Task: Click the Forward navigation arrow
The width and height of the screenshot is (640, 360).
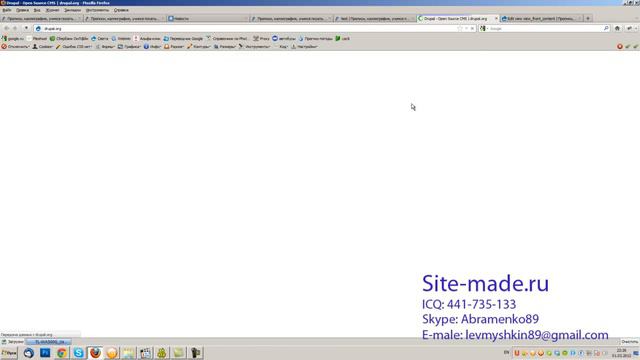Action: (x=16, y=28)
